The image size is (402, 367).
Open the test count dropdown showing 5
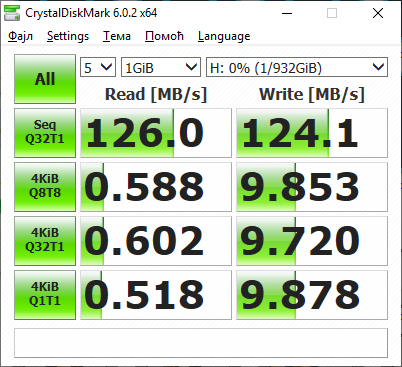point(98,67)
